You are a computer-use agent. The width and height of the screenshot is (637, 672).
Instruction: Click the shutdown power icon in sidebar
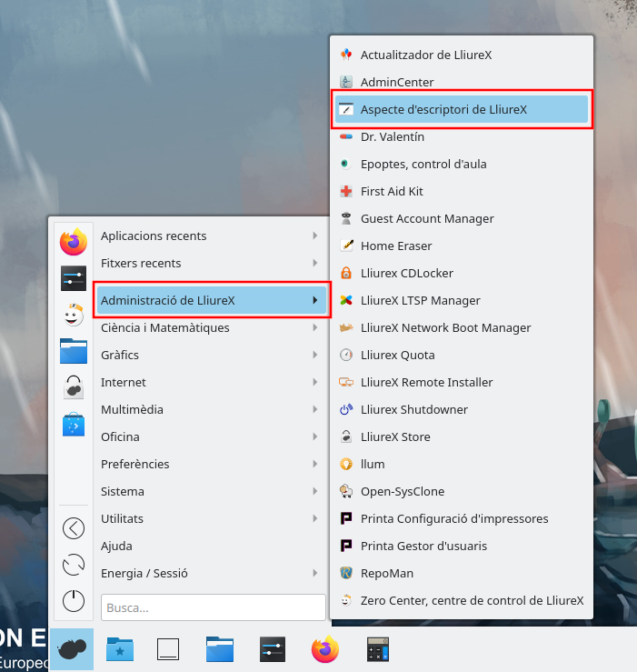click(73, 601)
